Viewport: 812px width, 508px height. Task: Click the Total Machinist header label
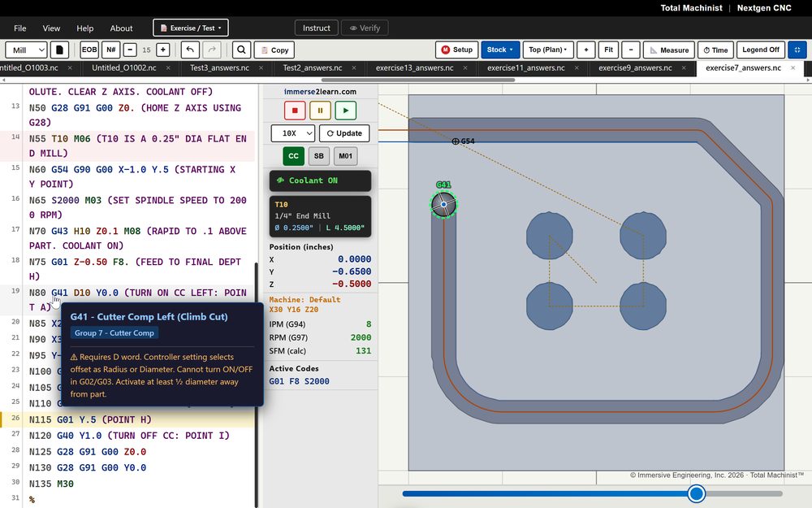click(x=691, y=8)
